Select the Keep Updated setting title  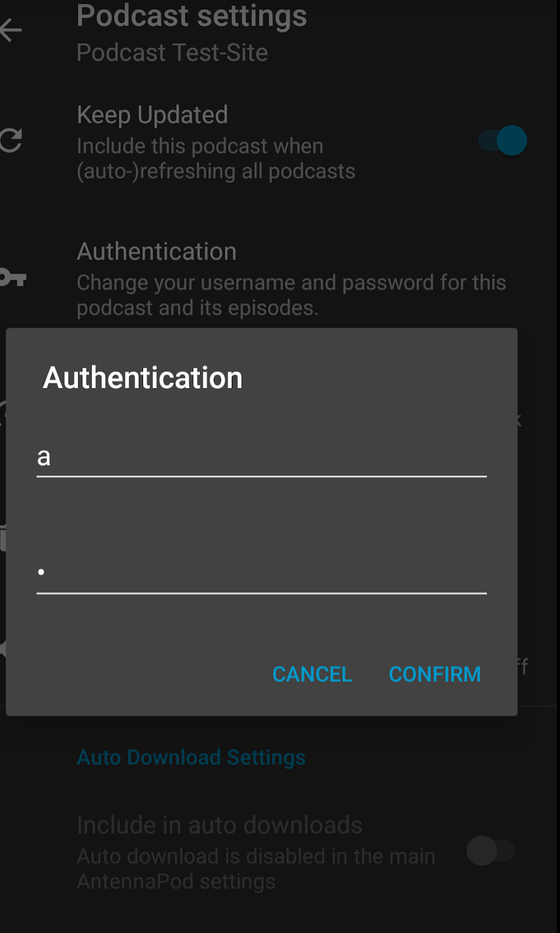[152, 115]
